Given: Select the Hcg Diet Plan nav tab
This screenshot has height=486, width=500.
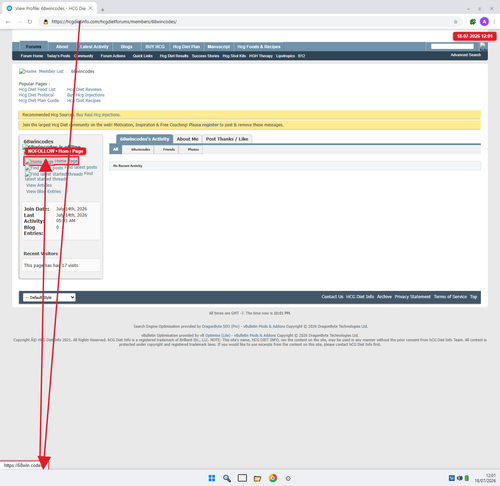Looking at the screenshot, I should tap(186, 47).
